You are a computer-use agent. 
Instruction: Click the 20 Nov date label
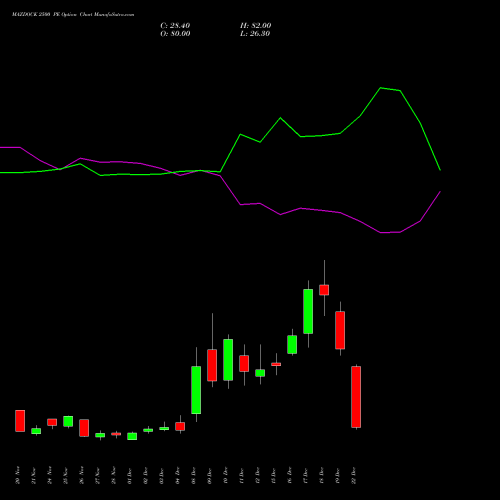pos(18,475)
